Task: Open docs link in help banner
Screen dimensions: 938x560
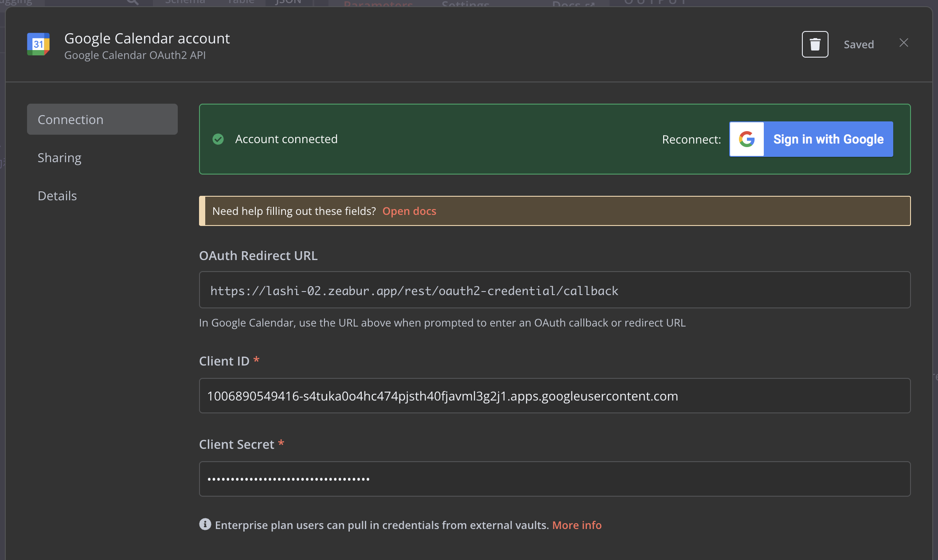Action: pos(409,211)
